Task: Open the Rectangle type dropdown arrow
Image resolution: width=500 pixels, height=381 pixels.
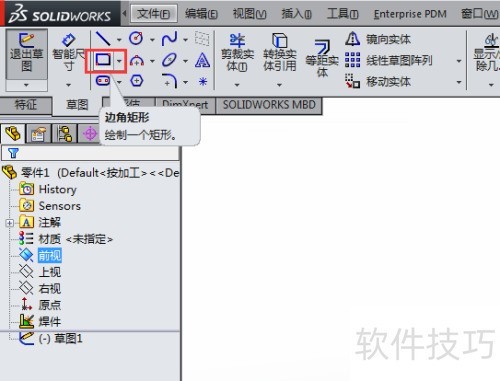Action: (119, 61)
